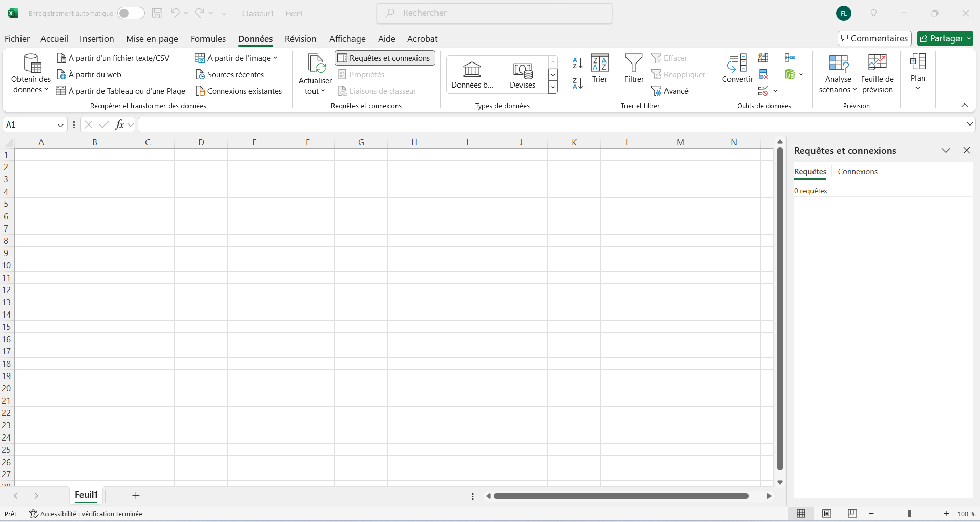Image resolution: width=980 pixels, height=522 pixels.
Task: Toggle the Filtrer funnel filter
Action: (634, 69)
